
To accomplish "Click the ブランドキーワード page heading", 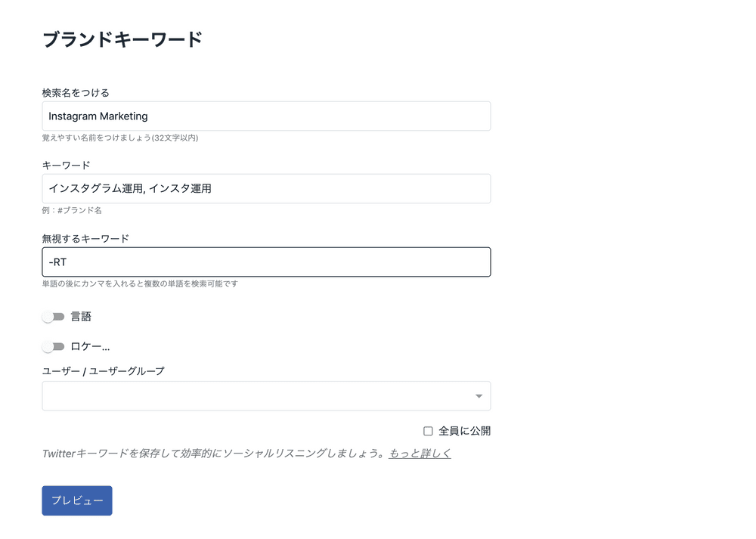I will click(122, 40).
